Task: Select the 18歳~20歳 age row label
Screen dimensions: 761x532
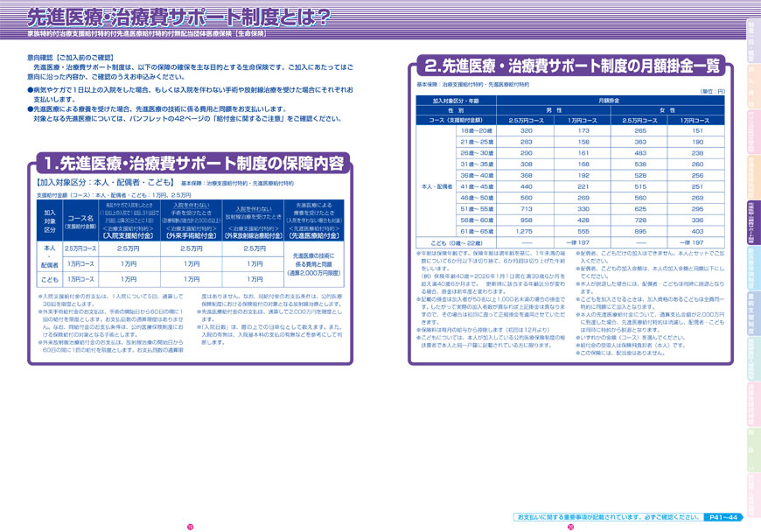Action: coord(476,129)
